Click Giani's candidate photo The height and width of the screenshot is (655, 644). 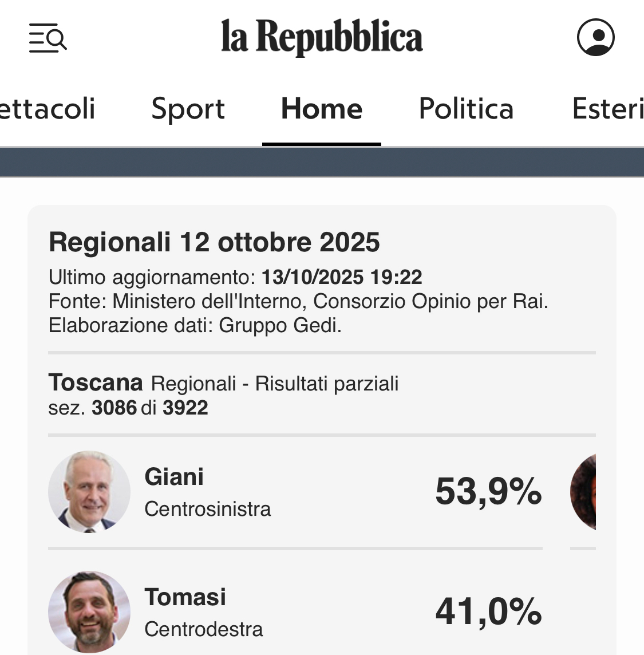[x=89, y=492]
